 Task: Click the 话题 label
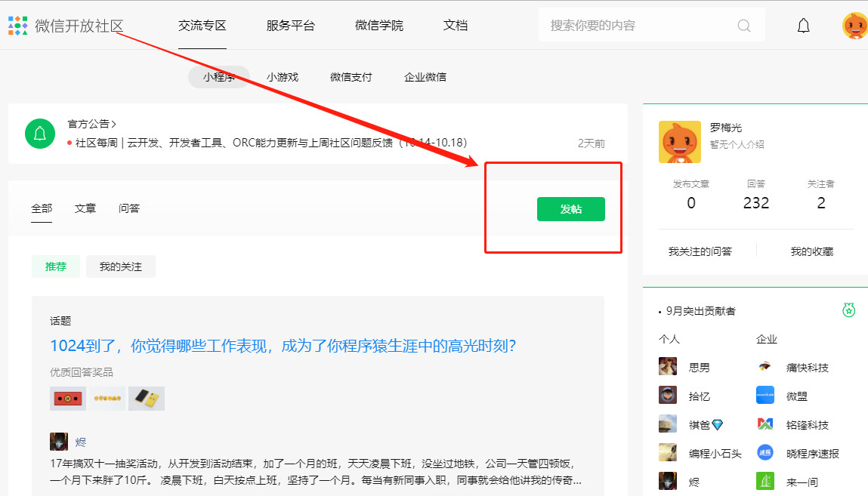(x=60, y=321)
